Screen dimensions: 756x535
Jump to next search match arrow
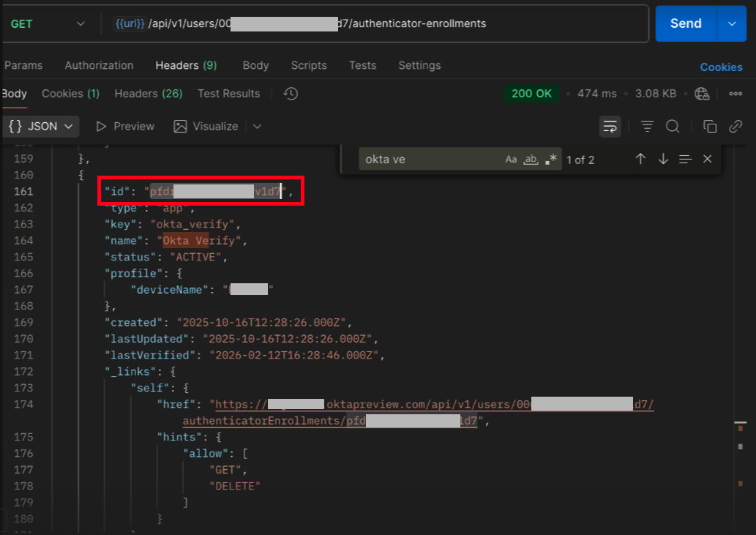pos(663,159)
